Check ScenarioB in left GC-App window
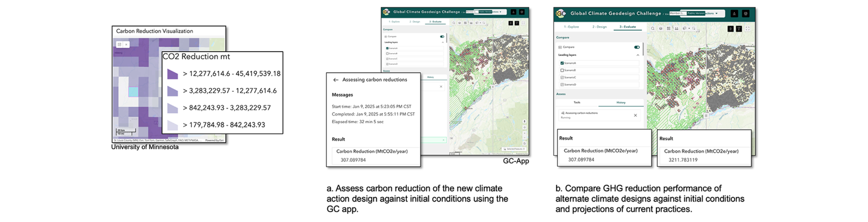 tap(387, 53)
